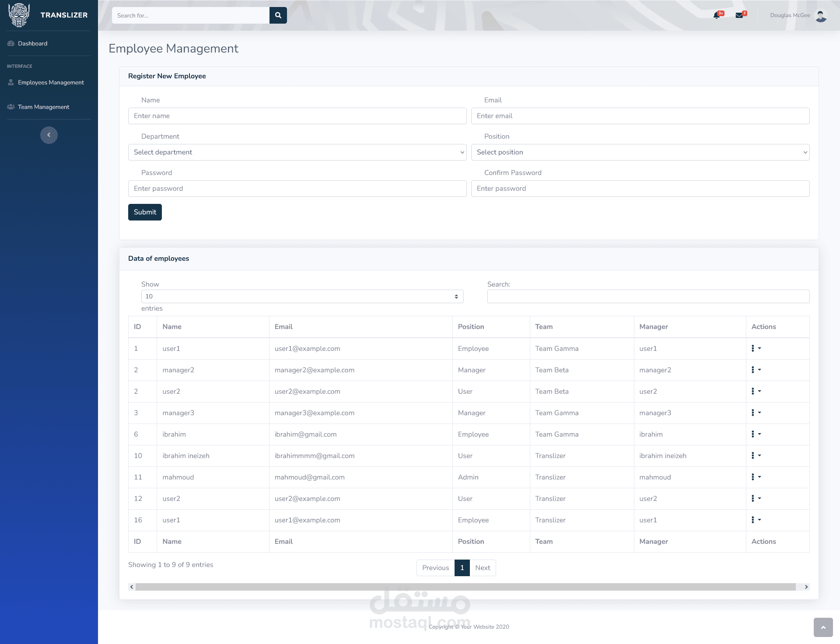Click the Enter email input field
The image size is (840, 644).
point(640,116)
